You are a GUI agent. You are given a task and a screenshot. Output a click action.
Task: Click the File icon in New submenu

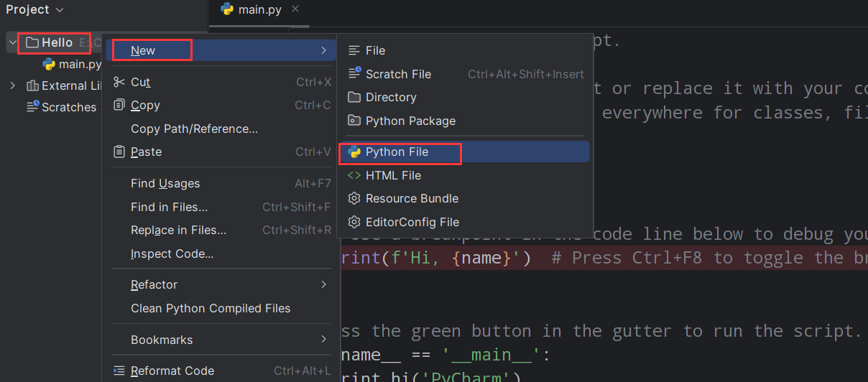tap(354, 50)
